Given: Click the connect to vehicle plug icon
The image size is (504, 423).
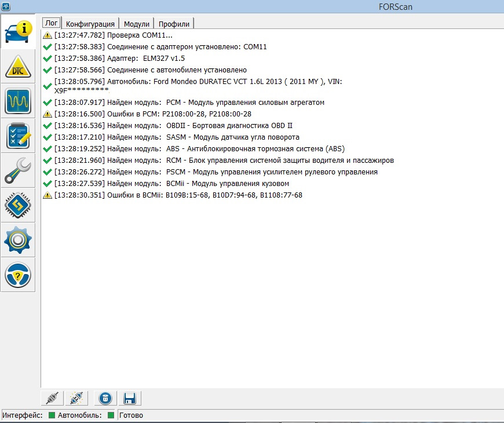Looking at the screenshot, I should 52,398.
